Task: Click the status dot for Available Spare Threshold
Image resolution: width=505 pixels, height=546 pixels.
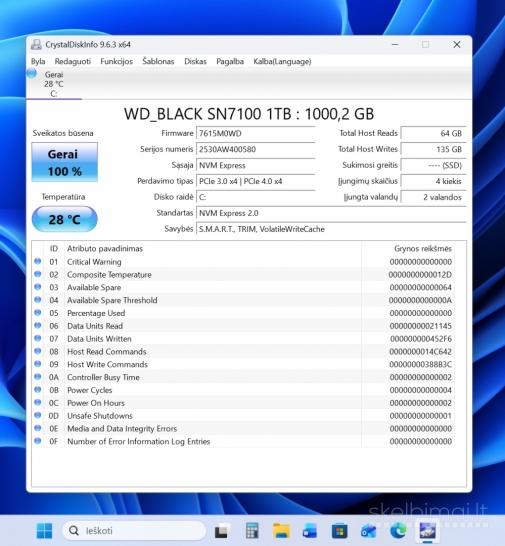Action: 38,300
